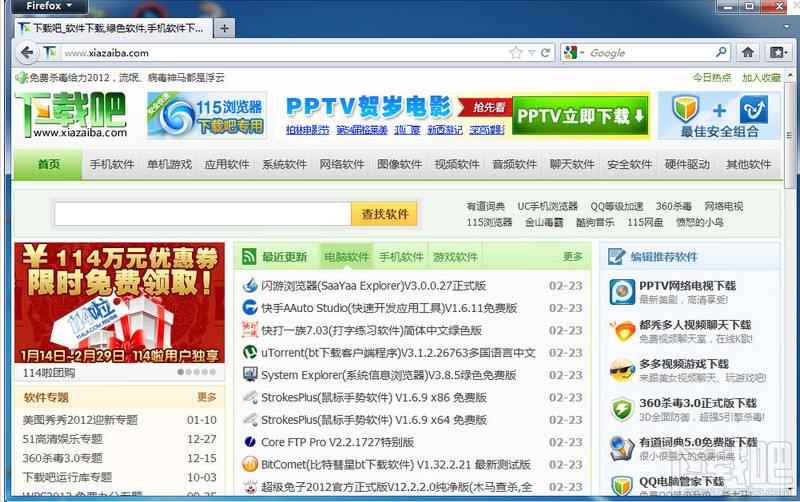
Task: Click the 都秀多人视频聊天 icon
Action: pyautogui.click(x=622, y=331)
